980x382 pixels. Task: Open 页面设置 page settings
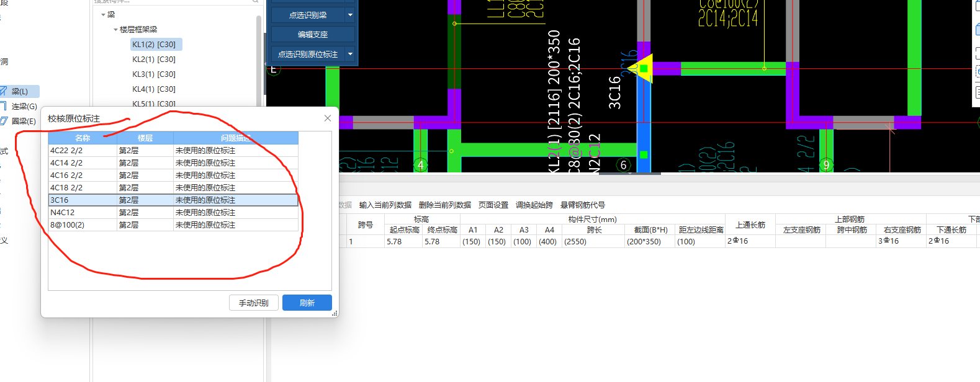click(493, 205)
